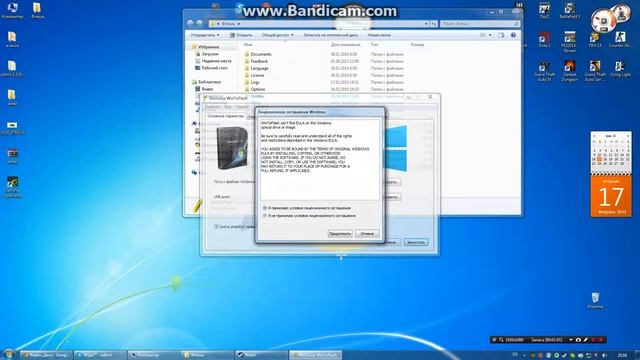Open the PES 2014 desktop shortcut
This screenshot has width=640, height=360.
click(569, 42)
